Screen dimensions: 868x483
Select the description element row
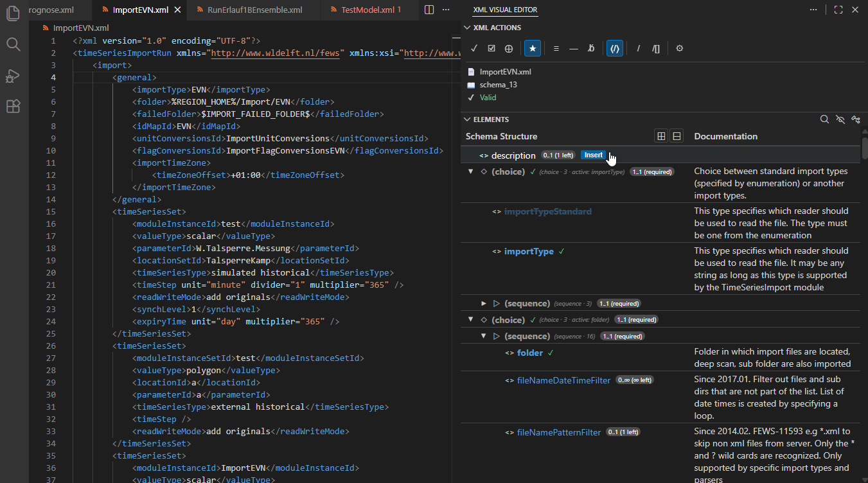pos(660,155)
